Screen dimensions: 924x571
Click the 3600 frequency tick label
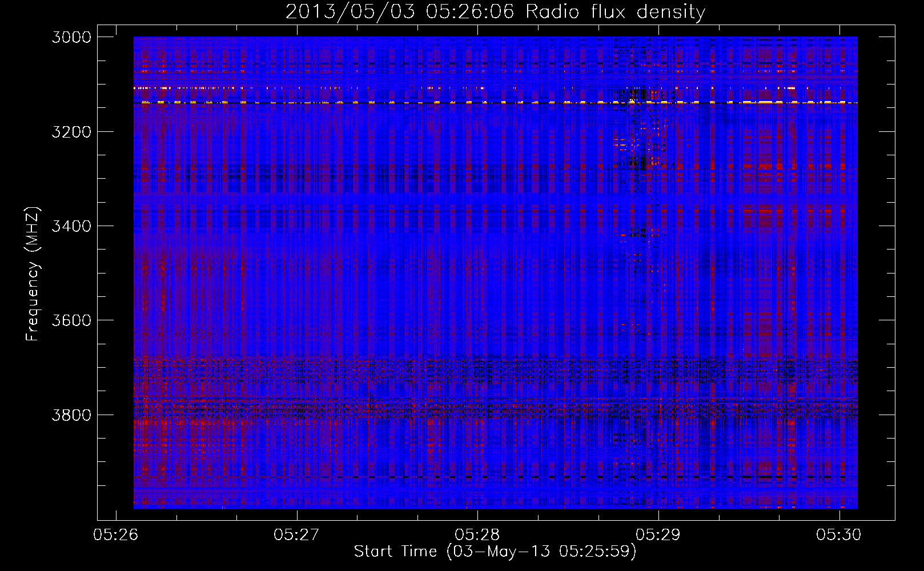(71, 320)
